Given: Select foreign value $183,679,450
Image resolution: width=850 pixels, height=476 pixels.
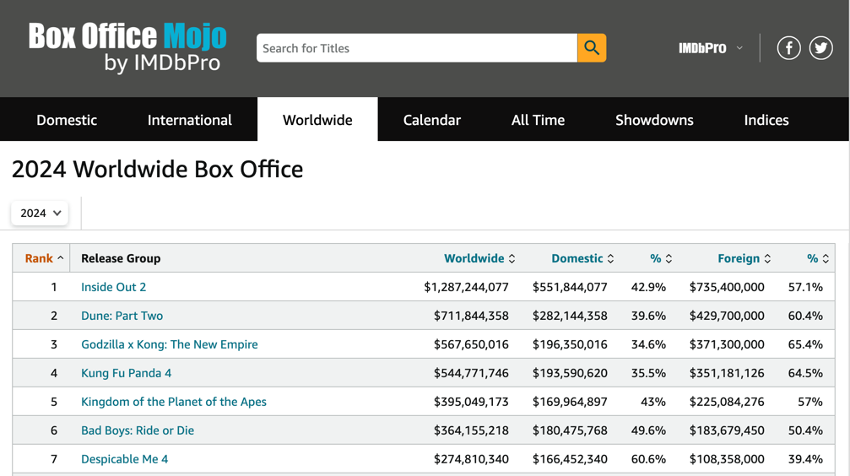Looking at the screenshot, I should (727, 430).
